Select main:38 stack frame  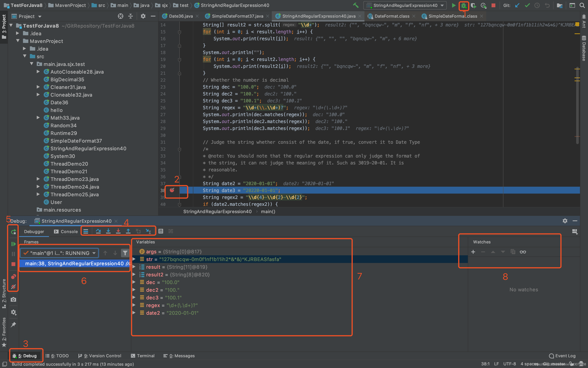[x=75, y=263]
